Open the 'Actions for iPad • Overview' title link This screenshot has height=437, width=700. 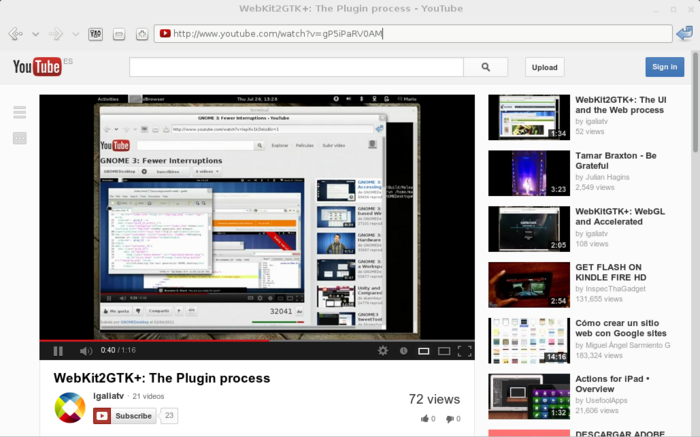(612, 384)
